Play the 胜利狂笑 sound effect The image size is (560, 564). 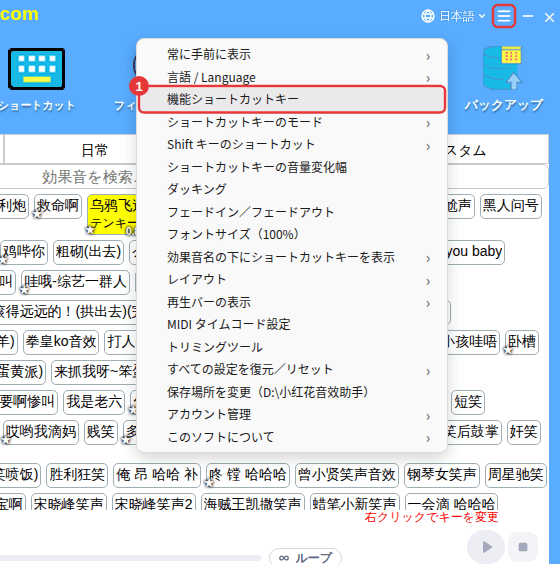click(x=77, y=475)
